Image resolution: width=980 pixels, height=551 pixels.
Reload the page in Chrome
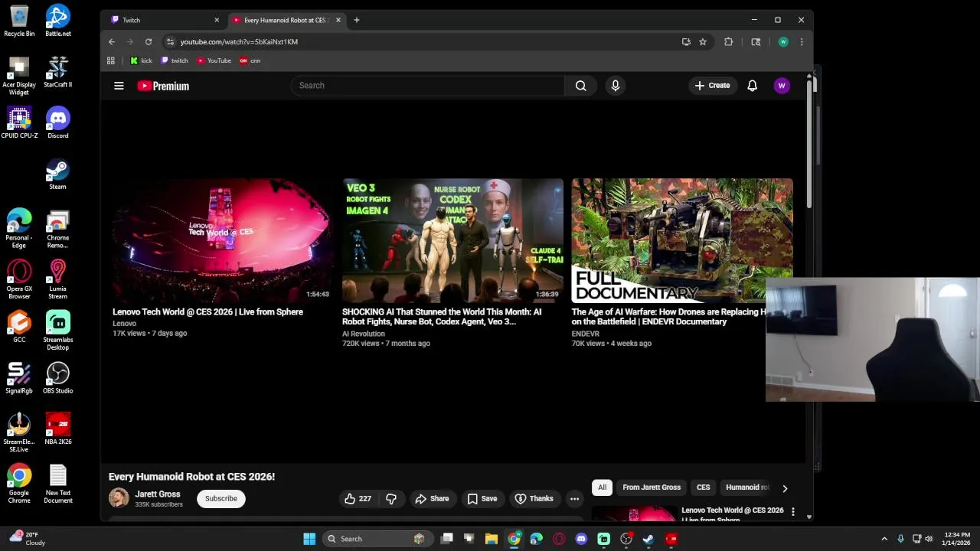click(x=149, y=42)
